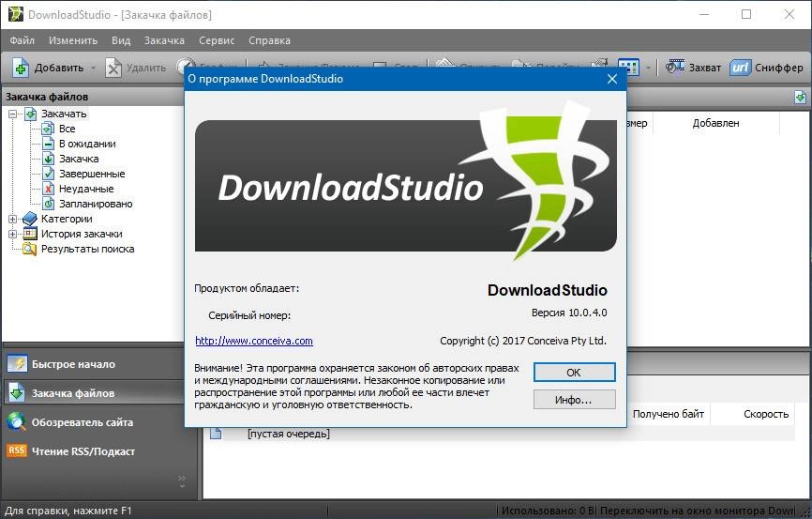
Task: Click the Получено байт column header
Action: pyautogui.click(x=668, y=414)
